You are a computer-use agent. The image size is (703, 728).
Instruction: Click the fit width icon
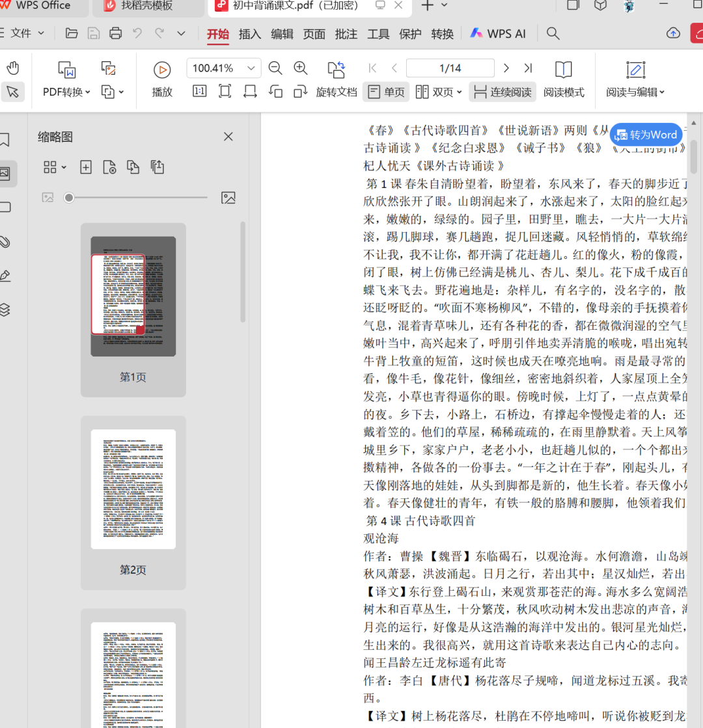(250, 92)
